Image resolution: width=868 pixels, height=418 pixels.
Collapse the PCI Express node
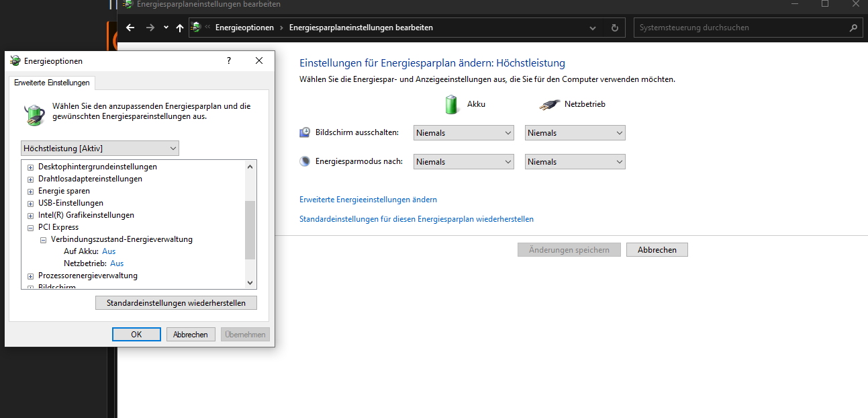point(31,227)
